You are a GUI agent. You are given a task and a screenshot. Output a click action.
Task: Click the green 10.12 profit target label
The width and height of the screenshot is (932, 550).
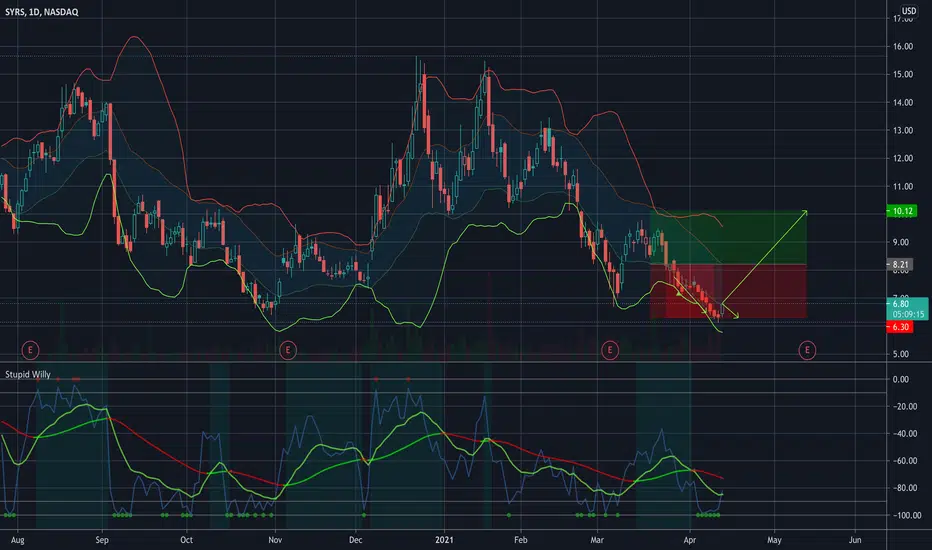(x=902, y=211)
